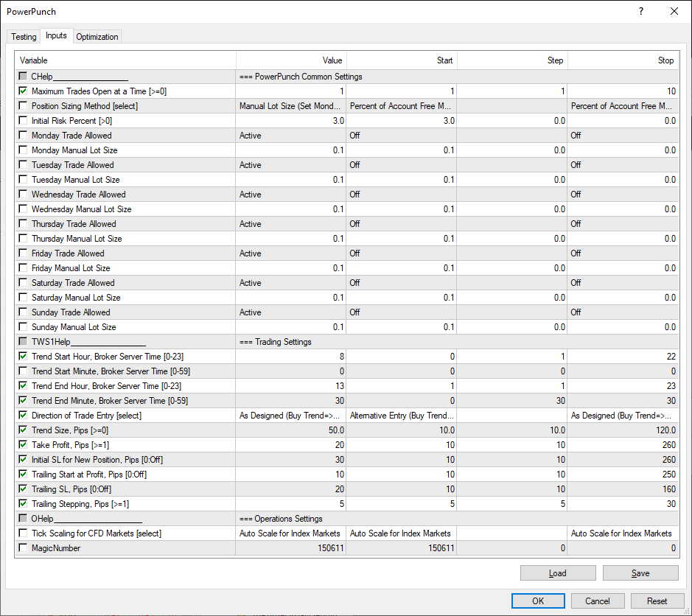The image size is (692, 616).
Task: Open Position Sizing Method value dropdown
Action: (x=291, y=106)
